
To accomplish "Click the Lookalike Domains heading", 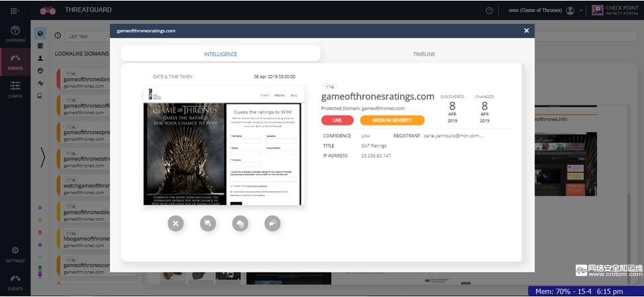I will point(82,54).
